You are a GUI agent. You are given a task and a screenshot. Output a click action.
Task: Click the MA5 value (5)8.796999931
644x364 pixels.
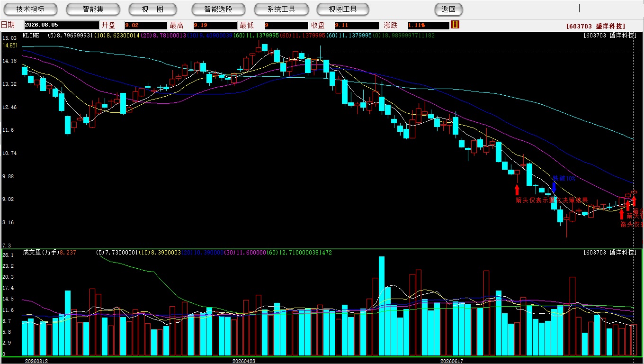(x=71, y=36)
